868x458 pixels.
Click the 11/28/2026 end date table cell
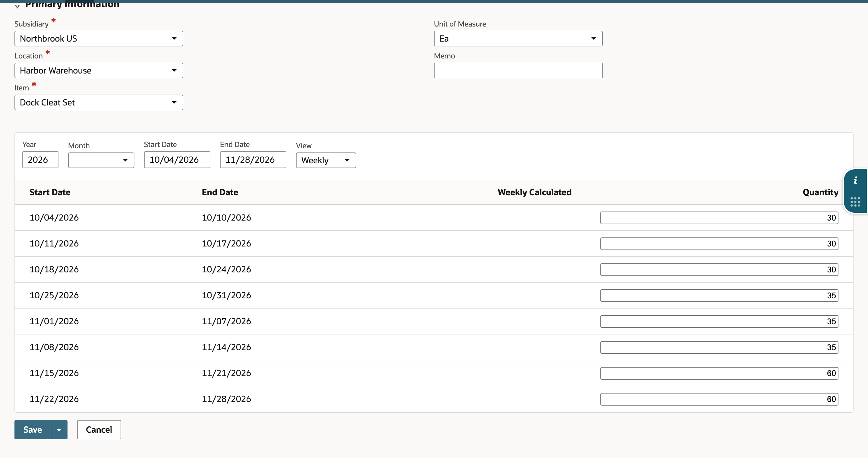click(x=226, y=399)
